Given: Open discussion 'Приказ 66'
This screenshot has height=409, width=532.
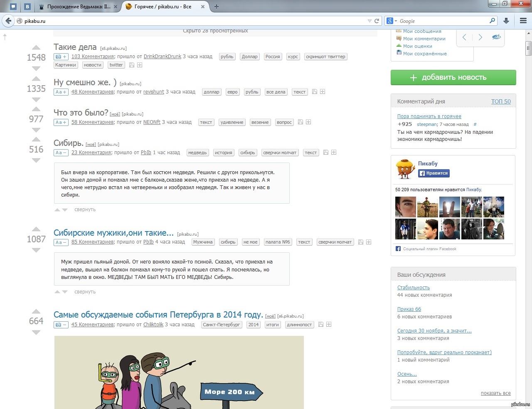Looking at the screenshot, I should coord(409,309).
